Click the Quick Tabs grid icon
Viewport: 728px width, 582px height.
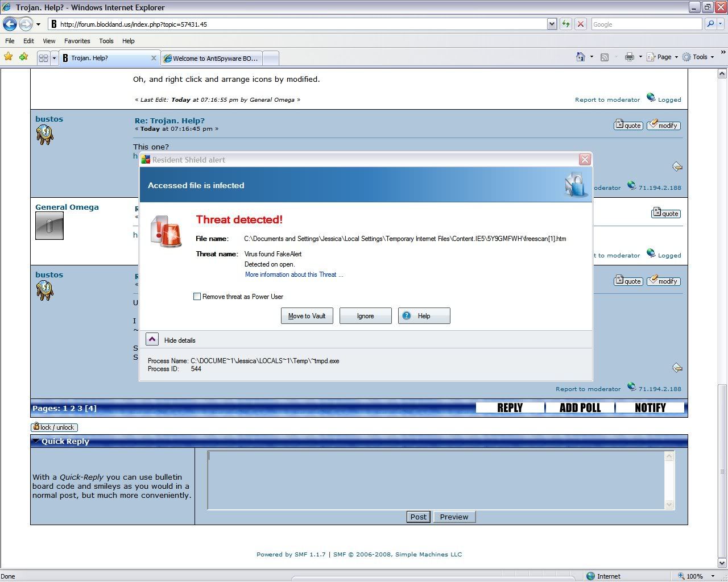[x=43, y=58]
